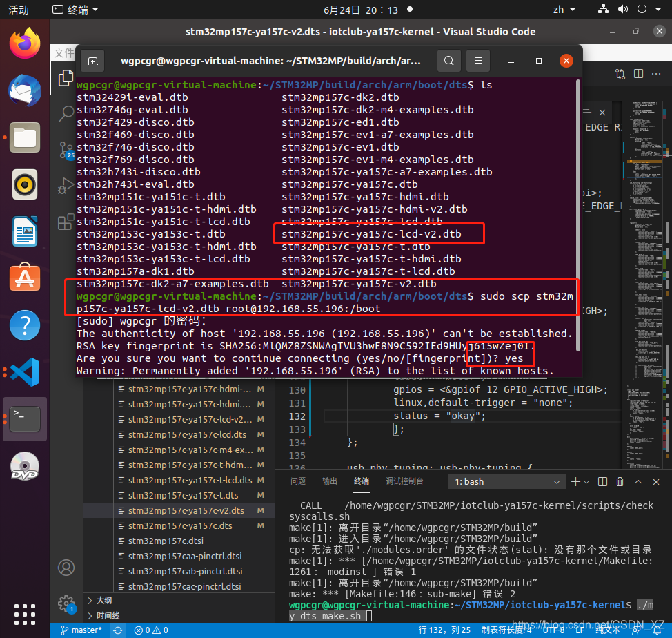Create a new integrated terminal with plus
This screenshot has width=672, height=638.
click(575, 481)
